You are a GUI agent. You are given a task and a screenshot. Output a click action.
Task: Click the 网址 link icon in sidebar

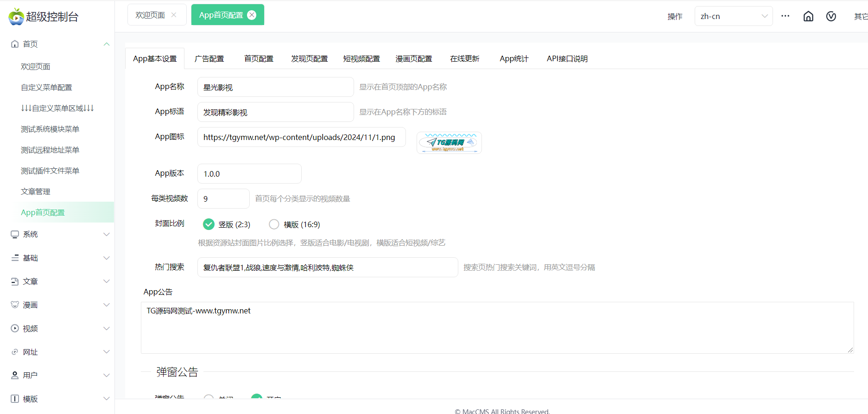click(x=15, y=352)
